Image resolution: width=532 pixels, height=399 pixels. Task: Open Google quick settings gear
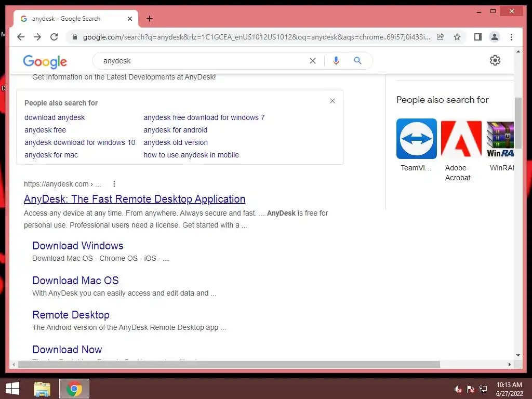[495, 60]
